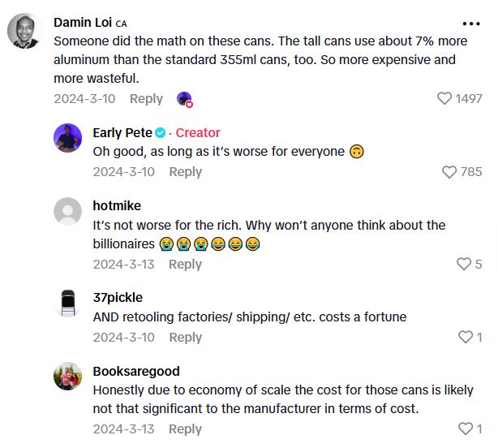This screenshot has height=448, width=498.
Task: Like Early Pete's reply with heart
Action: coord(449,171)
